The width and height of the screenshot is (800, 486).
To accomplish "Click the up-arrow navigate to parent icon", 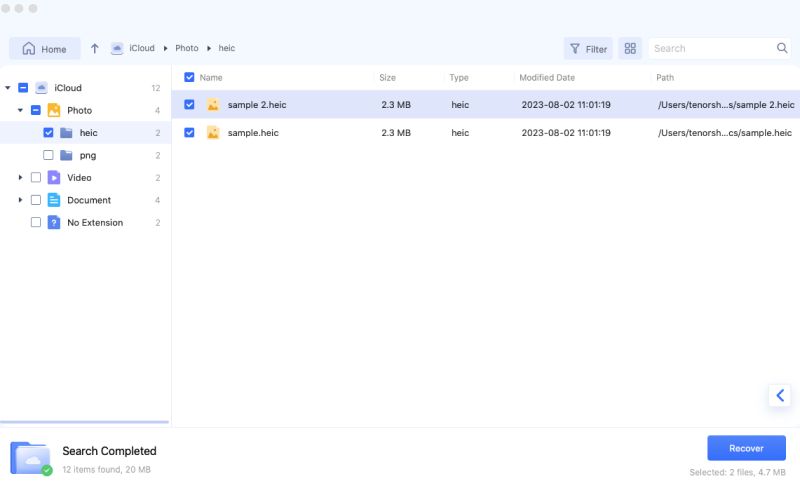I will click(x=95, y=48).
